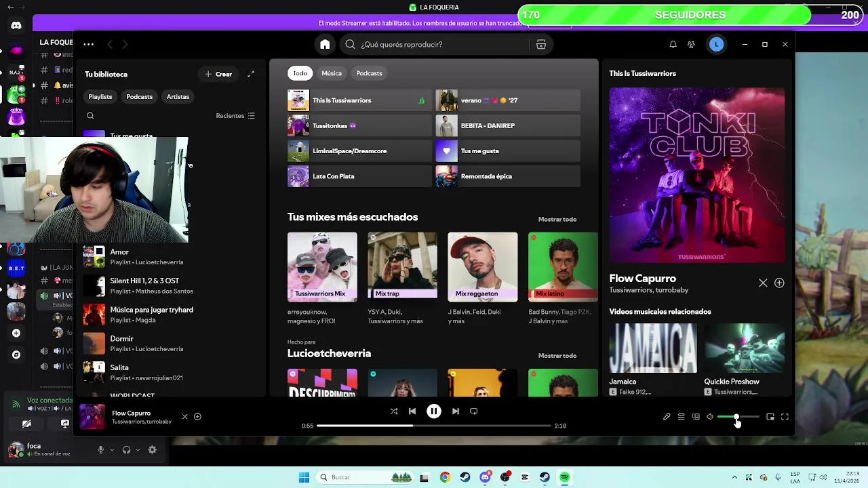Open Discord headphones options arrow
Viewport: 868px width, 488px height.
[x=138, y=449]
